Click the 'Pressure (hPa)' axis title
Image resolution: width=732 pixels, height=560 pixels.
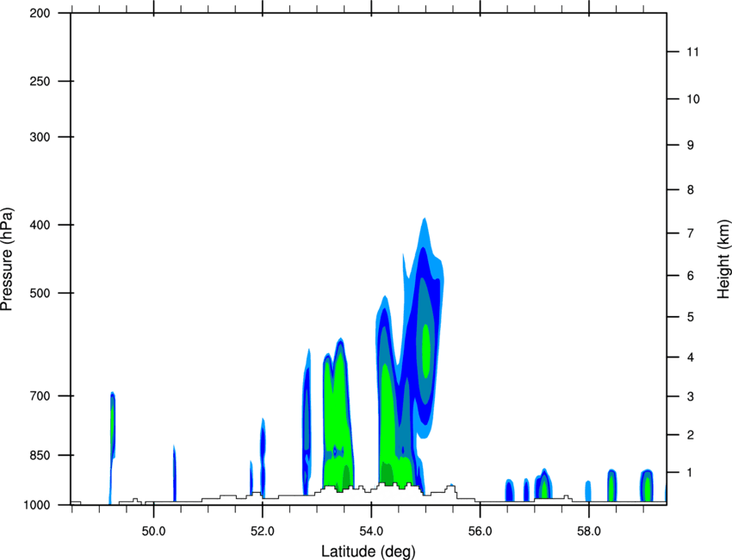(7, 259)
